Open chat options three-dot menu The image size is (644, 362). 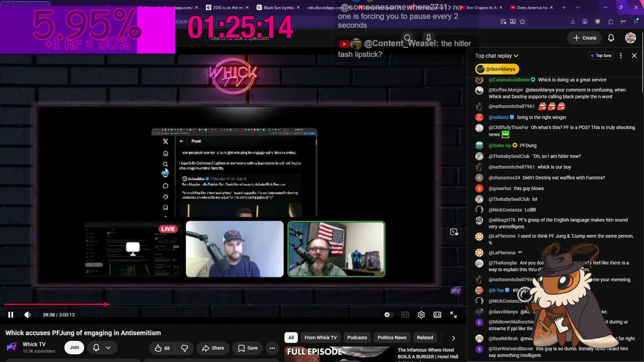tap(621, 56)
